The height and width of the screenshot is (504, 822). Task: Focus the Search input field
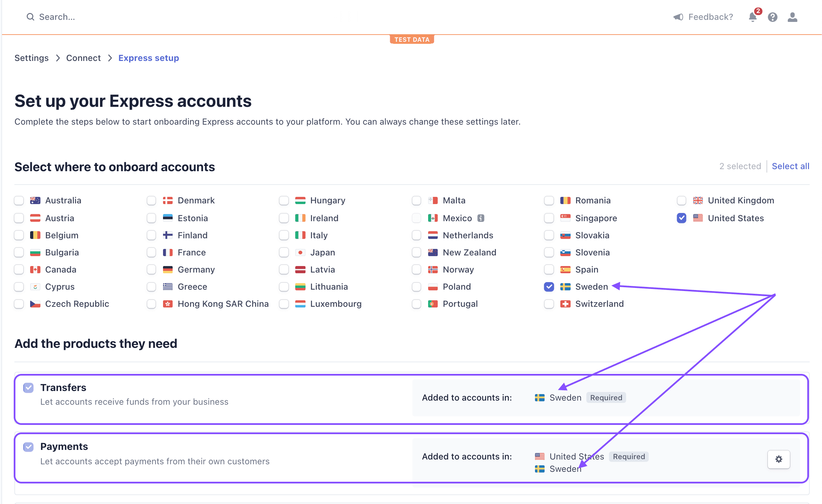[x=57, y=17]
